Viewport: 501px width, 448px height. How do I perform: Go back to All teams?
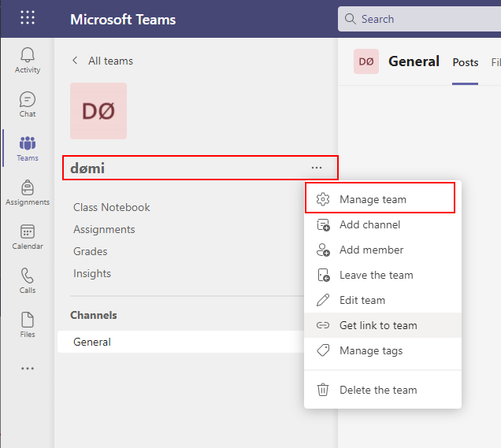[110, 61]
